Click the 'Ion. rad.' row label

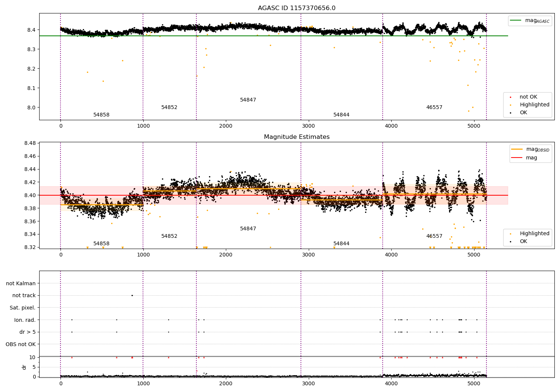[x=25, y=320]
